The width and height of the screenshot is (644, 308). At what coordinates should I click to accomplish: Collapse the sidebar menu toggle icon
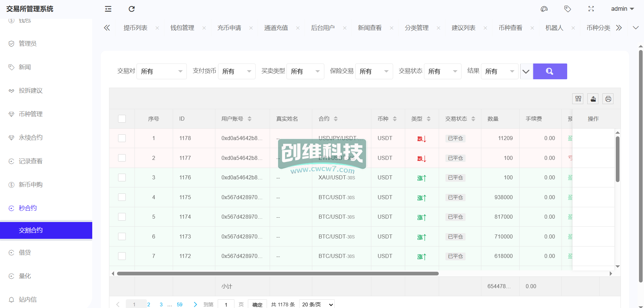(108, 9)
